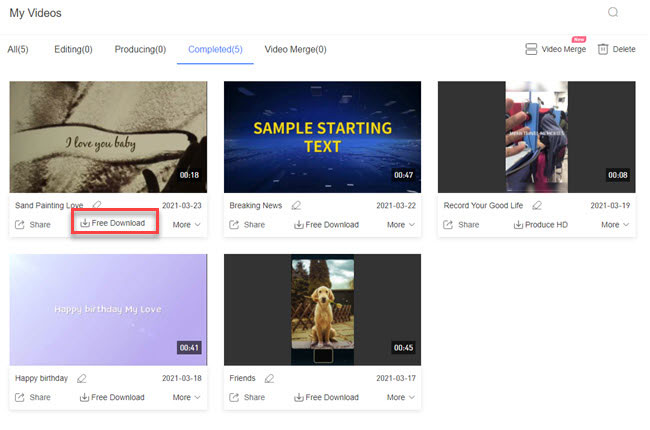Viewport: 650px width, 430px height.
Task: Rename Friends video with pencil icon
Action: click(269, 378)
